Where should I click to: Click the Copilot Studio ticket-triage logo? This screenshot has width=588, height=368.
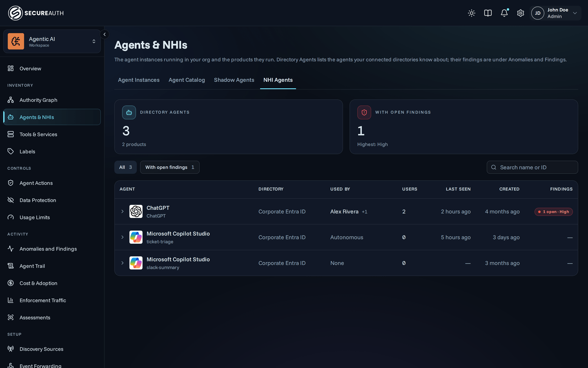pos(136,237)
